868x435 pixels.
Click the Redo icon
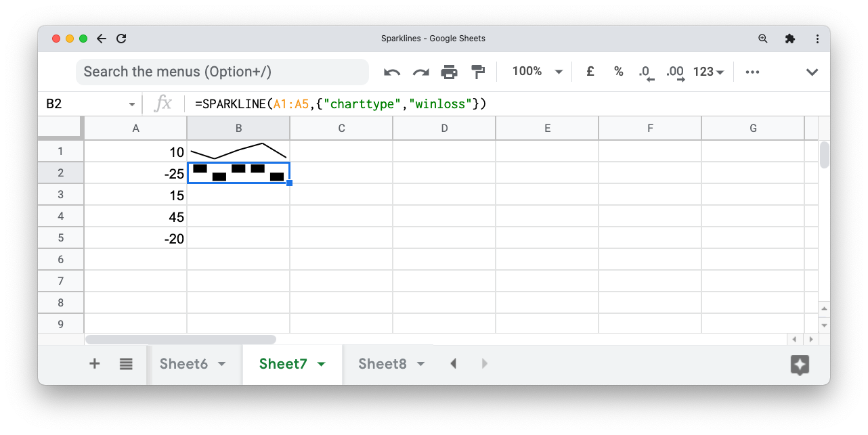tap(420, 71)
